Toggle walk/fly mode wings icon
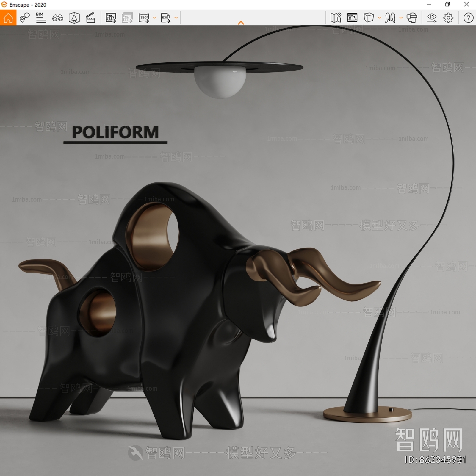476x476 pixels. click(390, 18)
